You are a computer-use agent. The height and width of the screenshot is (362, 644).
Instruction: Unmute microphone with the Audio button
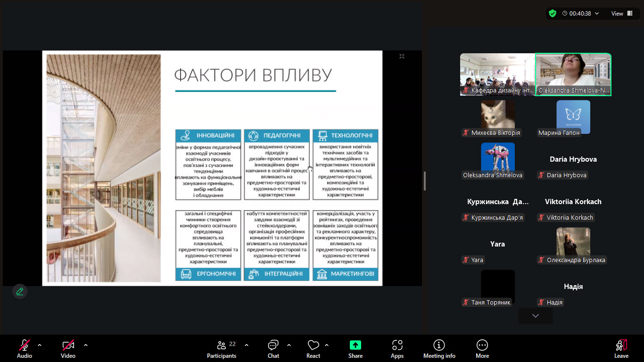25,349
